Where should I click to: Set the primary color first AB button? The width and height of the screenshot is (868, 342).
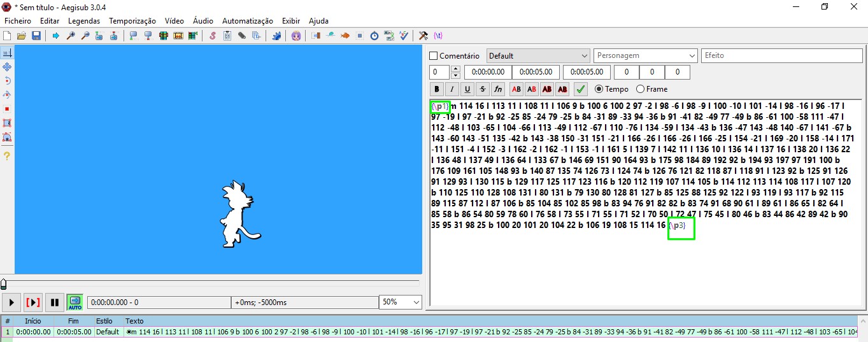coord(516,89)
